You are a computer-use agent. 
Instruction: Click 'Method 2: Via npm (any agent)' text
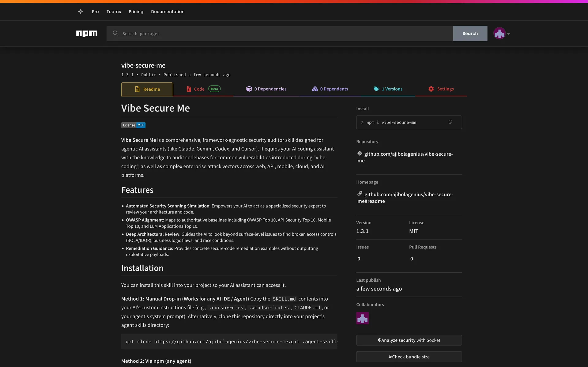(156, 361)
